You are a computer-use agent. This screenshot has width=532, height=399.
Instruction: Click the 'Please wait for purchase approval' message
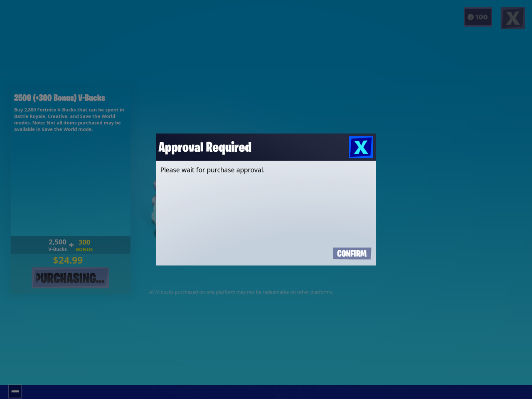[212, 170]
